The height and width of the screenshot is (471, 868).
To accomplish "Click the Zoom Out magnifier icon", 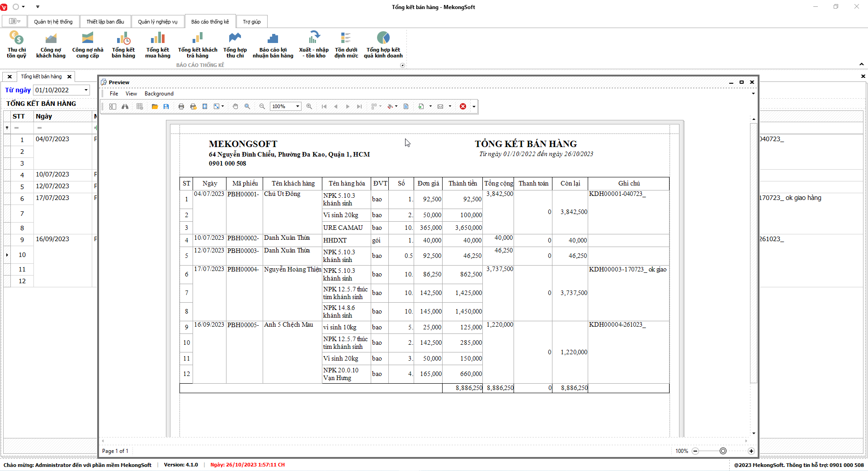I will [x=262, y=106].
